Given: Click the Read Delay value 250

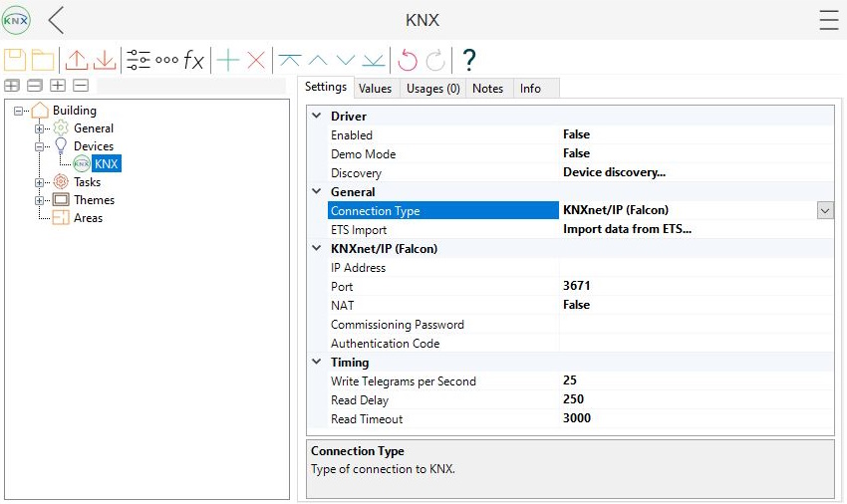Looking at the screenshot, I should (573, 399).
